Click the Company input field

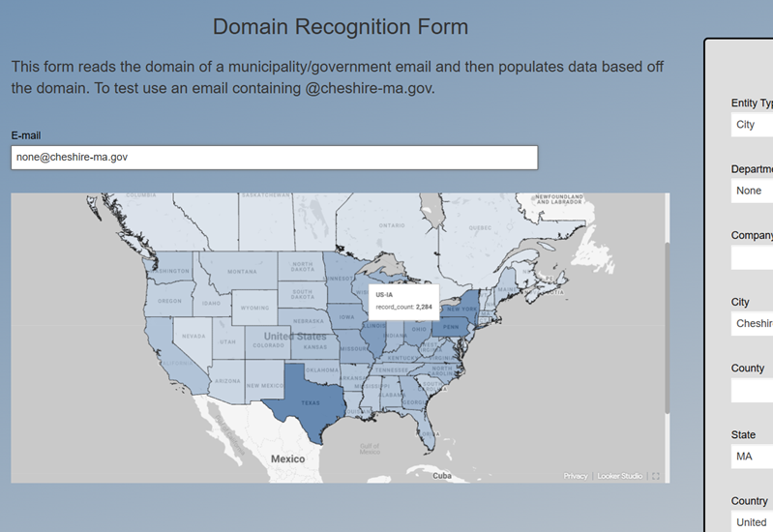(x=753, y=257)
